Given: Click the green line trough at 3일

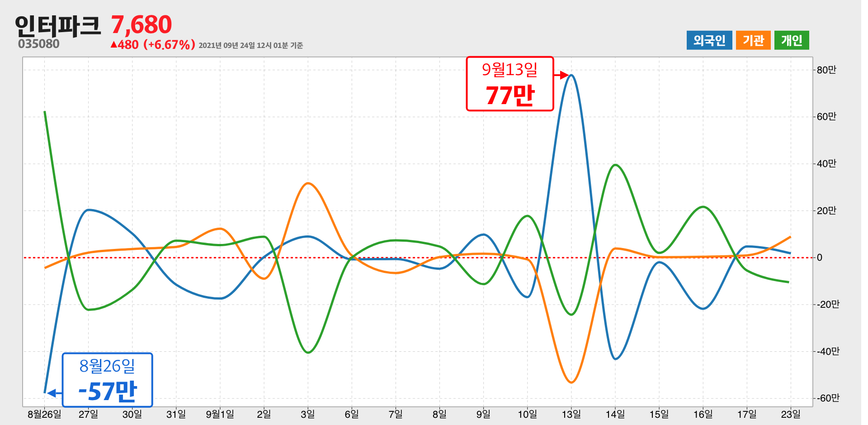Looking at the screenshot, I should [308, 352].
